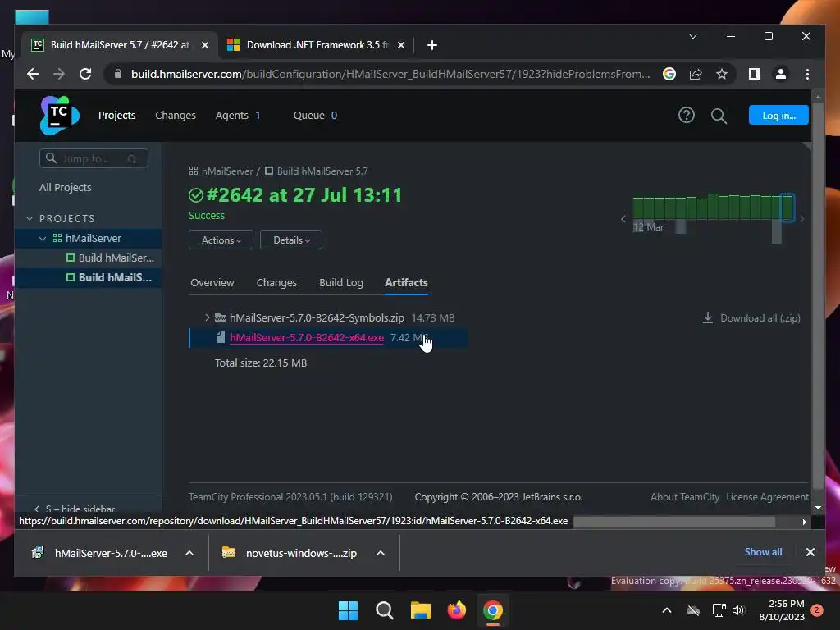Open hMailServer exe download options chevron
The height and width of the screenshot is (630, 840).
[x=189, y=553]
